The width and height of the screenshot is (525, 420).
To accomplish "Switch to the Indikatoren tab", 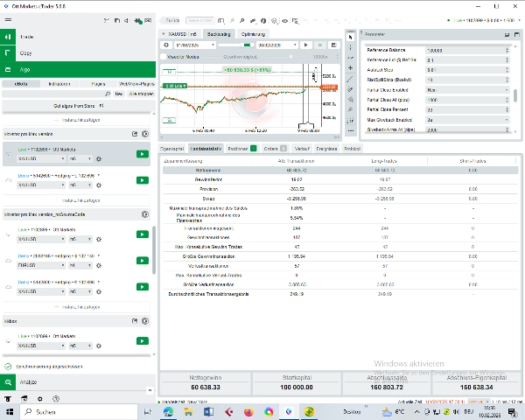I will coord(59,84).
